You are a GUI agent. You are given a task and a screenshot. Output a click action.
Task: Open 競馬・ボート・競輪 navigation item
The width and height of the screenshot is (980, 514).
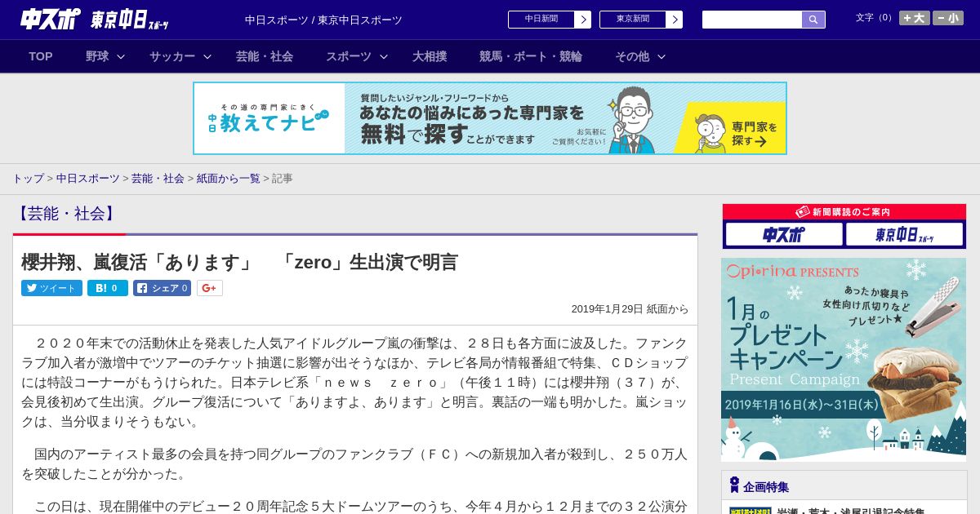[x=531, y=56]
